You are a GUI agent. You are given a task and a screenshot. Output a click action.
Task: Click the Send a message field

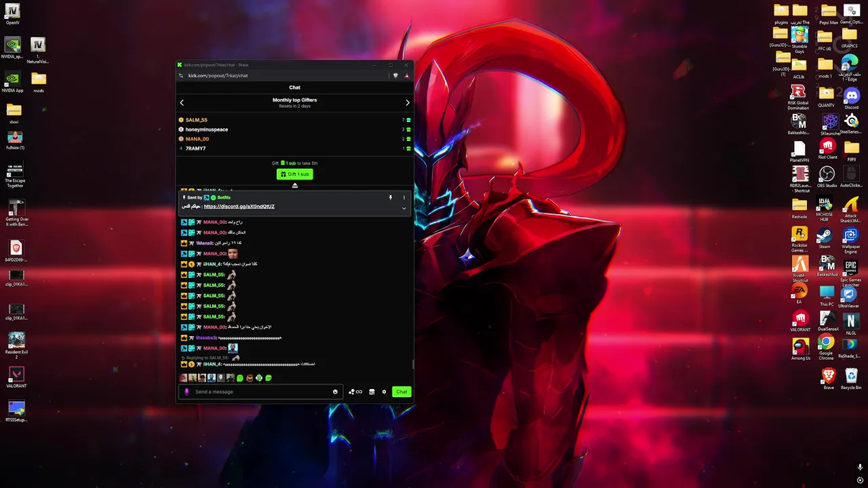261,392
